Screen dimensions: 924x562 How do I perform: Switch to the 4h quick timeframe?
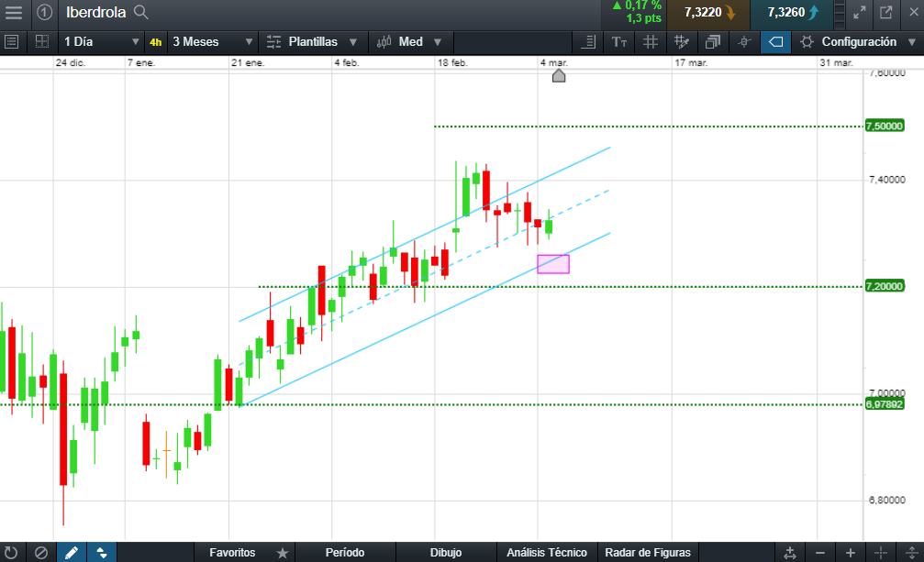coord(156,42)
